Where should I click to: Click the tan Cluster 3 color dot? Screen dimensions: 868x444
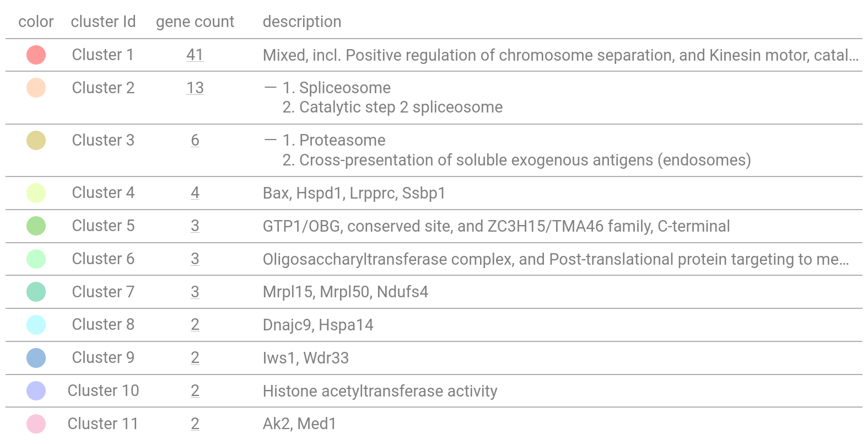coord(36,141)
